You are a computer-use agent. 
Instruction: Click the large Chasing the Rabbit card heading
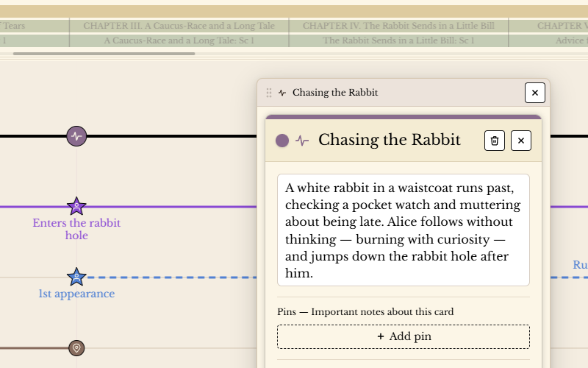tap(389, 140)
